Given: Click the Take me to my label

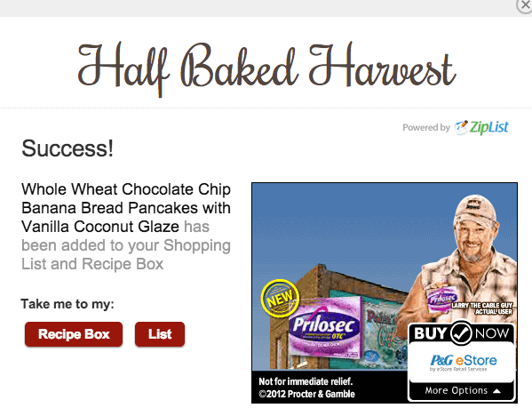Looking at the screenshot, I should 67,304.
